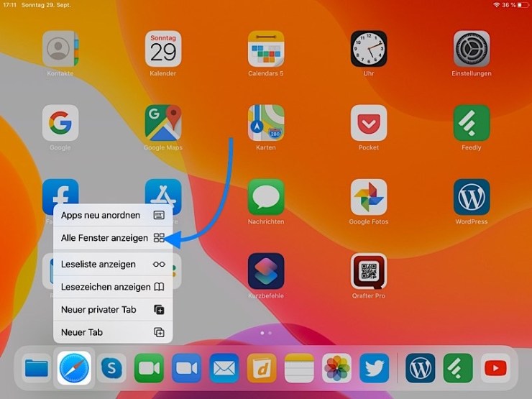Open Einstellungen settings app
Viewport: 532px width, 399px height.
(472, 49)
